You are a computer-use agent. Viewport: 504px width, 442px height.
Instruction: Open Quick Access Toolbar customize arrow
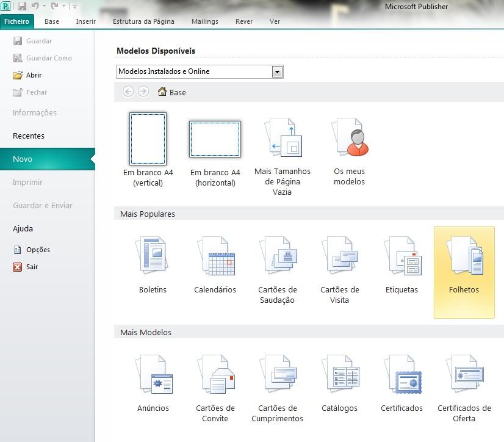click(74, 7)
